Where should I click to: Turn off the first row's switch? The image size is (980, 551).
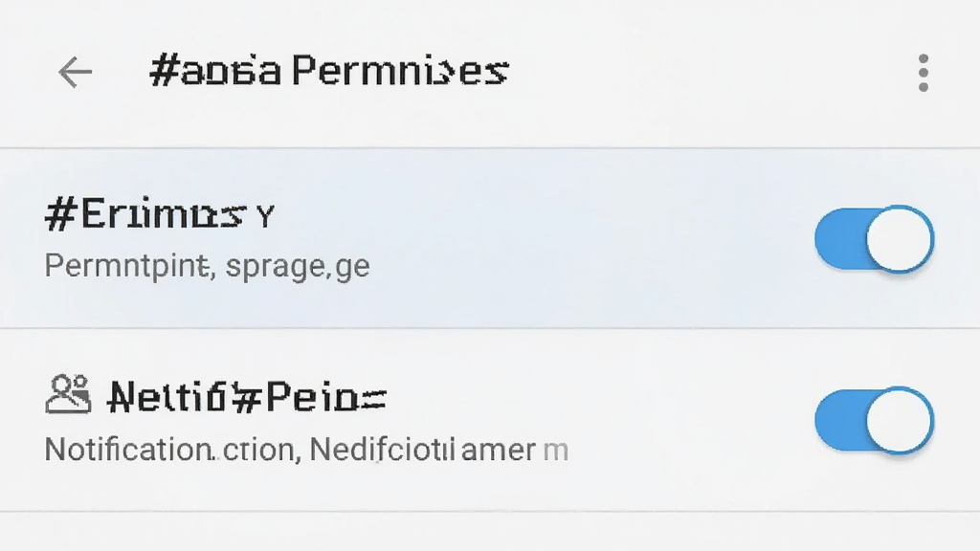pyautogui.click(x=874, y=239)
